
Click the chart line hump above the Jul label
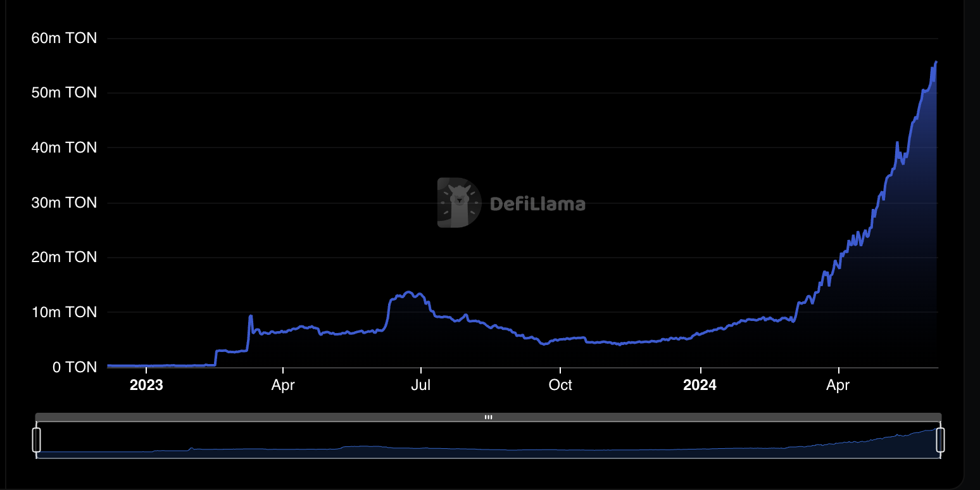pos(408,292)
